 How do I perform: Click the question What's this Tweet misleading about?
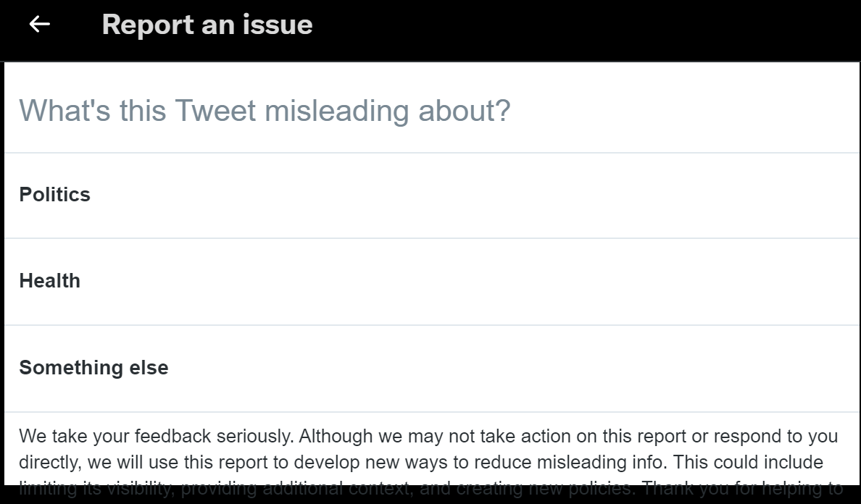pos(265,110)
